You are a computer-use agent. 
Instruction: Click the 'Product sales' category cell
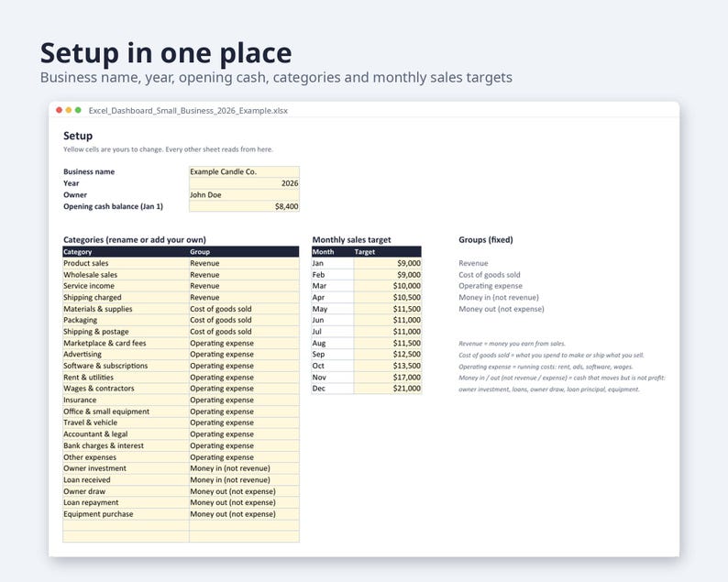(126, 263)
